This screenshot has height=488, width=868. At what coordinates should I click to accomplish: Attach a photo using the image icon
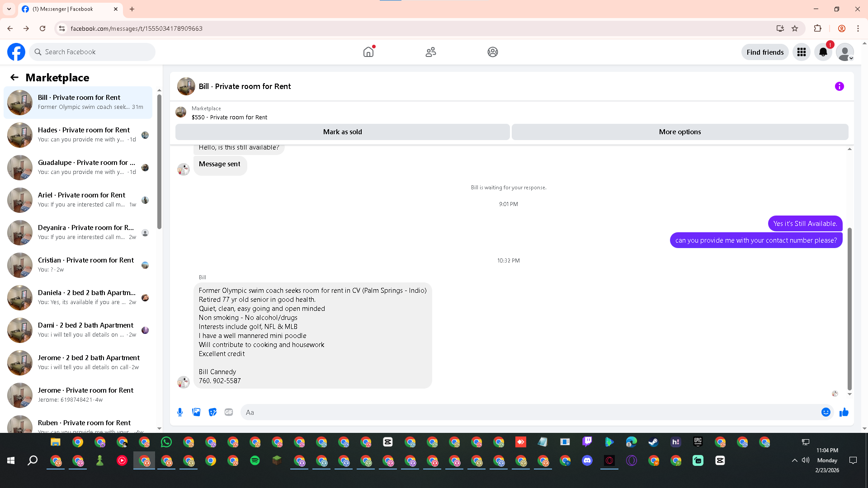click(x=196, y=412)
